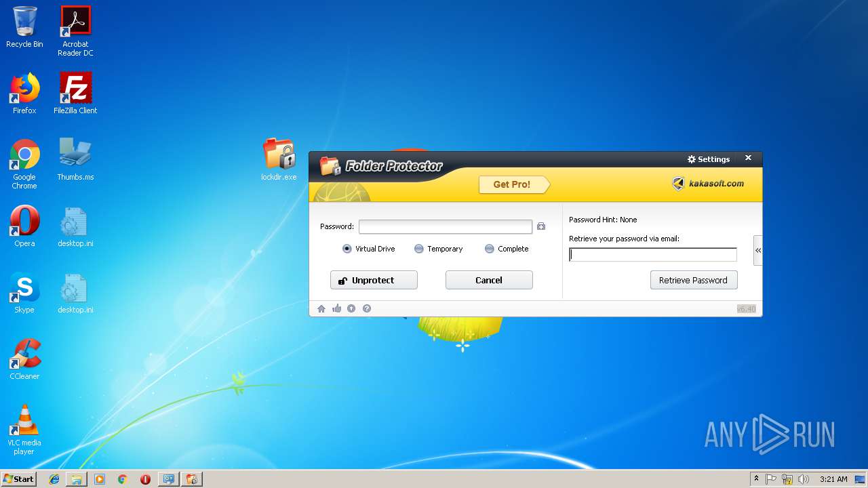This screenshot has height=488, width=868.
Task: Focus the Password input field
Action: [x=446, y=226]
